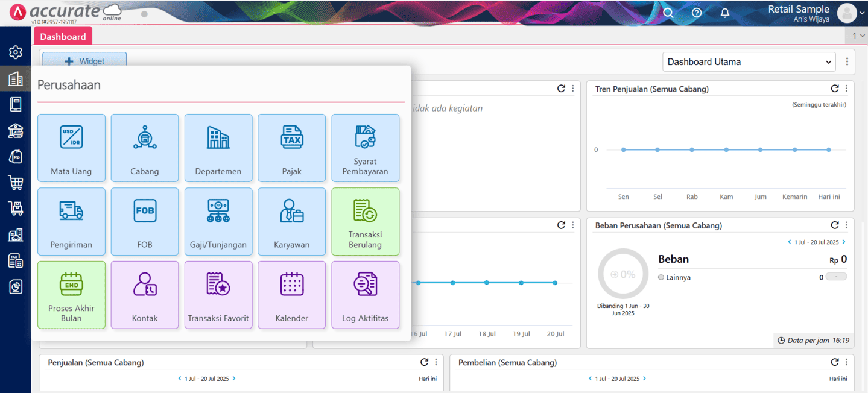Image resolution: width=868 pixels, height=393 pixels.
Task: Go to next period in Beban Perusahaan
Action: 844,242
